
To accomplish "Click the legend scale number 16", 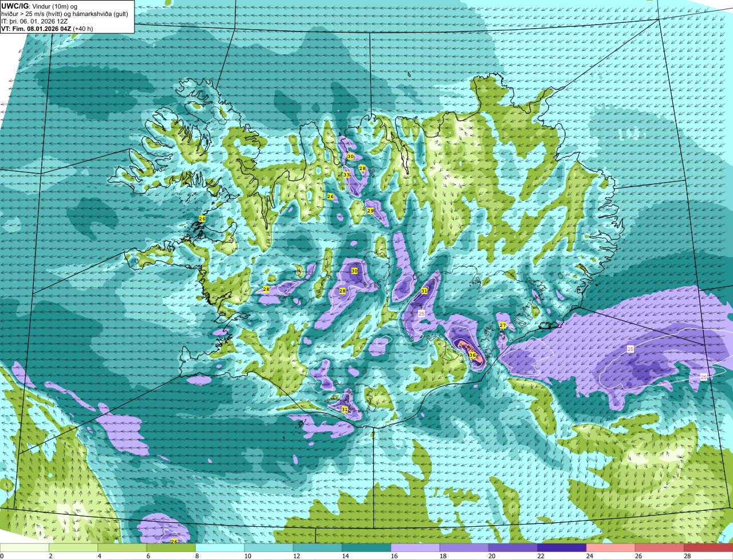I will click(393, 556).
